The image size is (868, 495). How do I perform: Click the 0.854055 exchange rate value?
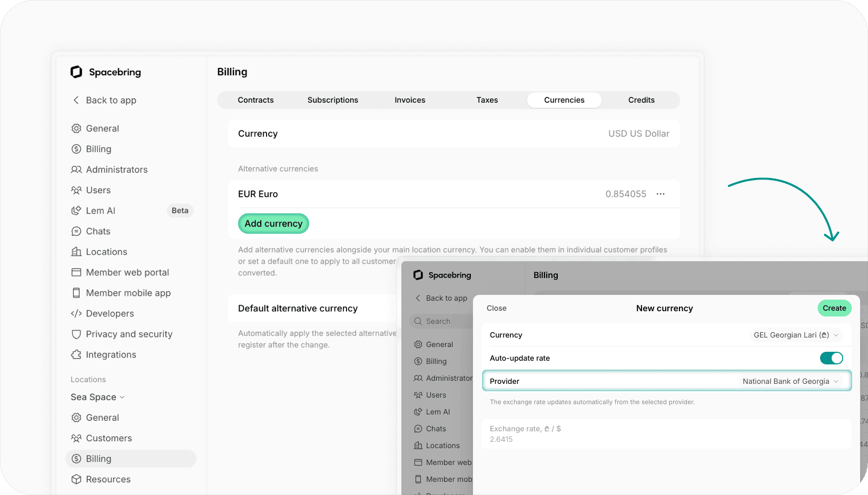click(626, 194)
